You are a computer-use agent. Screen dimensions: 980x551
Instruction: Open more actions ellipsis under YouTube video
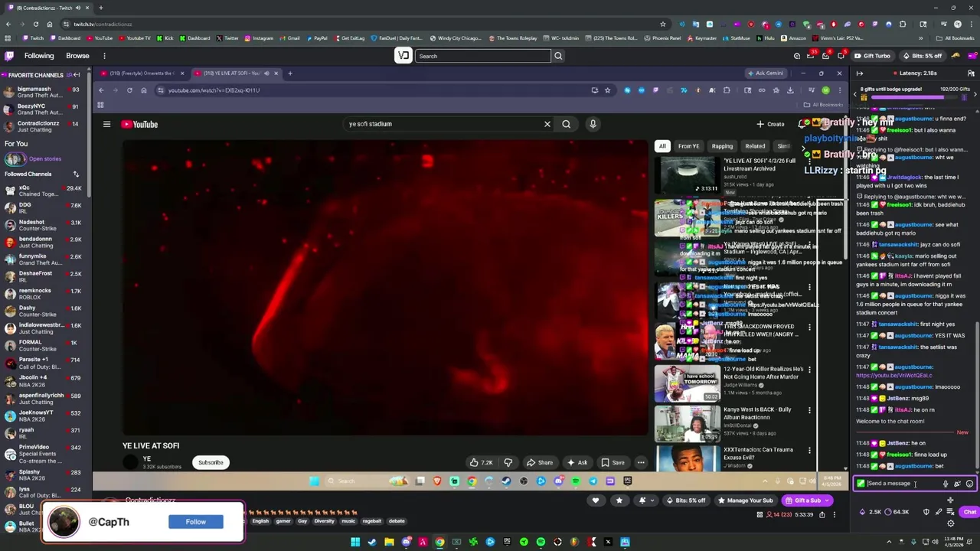click(x=641, y=462)
